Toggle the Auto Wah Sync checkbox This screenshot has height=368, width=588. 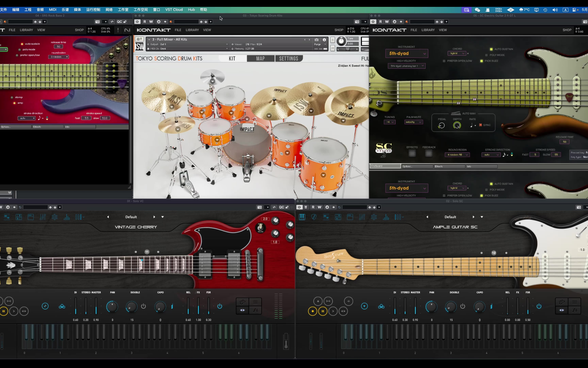[x=481, y=125]
